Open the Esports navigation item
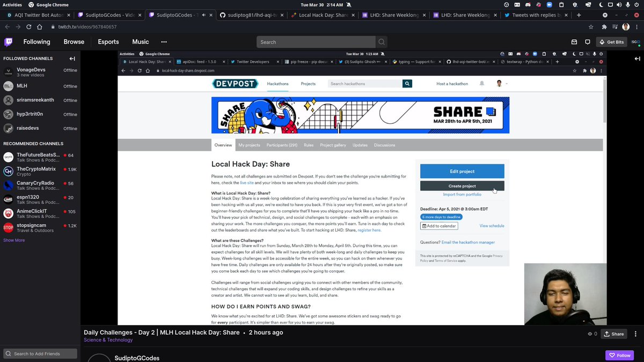This screenshot has height=362, width=644. tap(108, 42)
